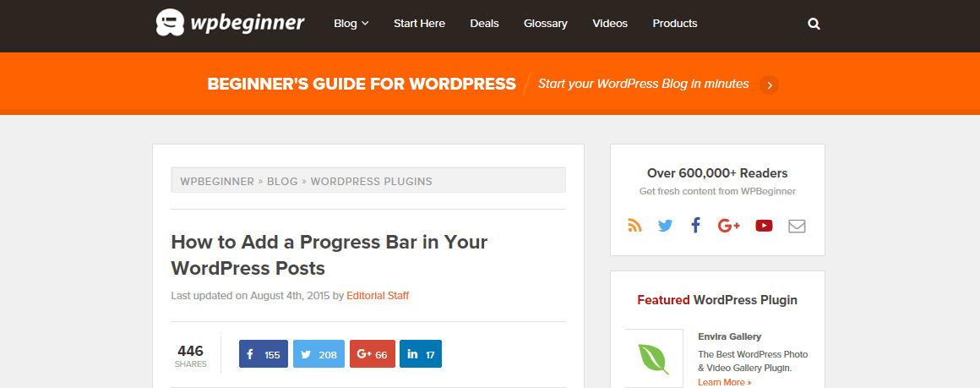Open the Products menu item
Screen dimensions: 980x388
click(x=675, y=24)
